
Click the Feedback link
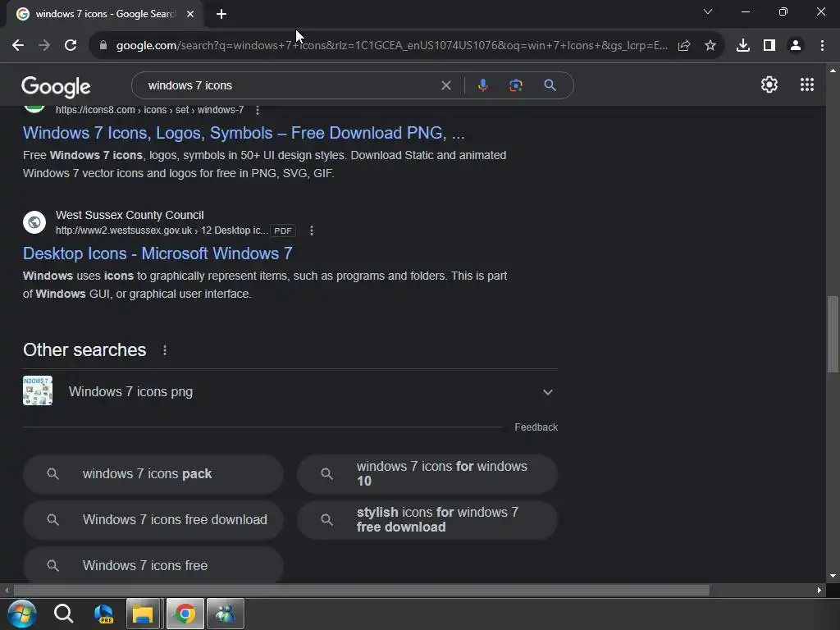coord(536,427)
